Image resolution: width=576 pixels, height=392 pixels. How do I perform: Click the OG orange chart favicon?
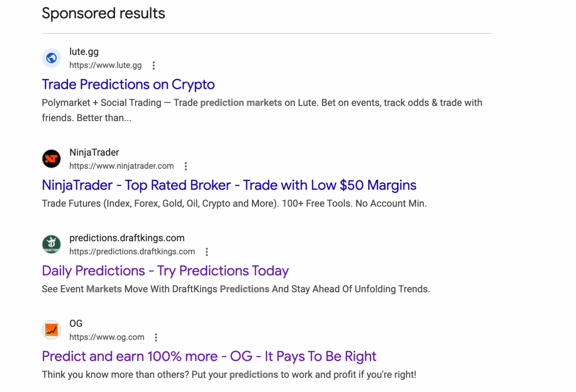[x=51, y=330]
